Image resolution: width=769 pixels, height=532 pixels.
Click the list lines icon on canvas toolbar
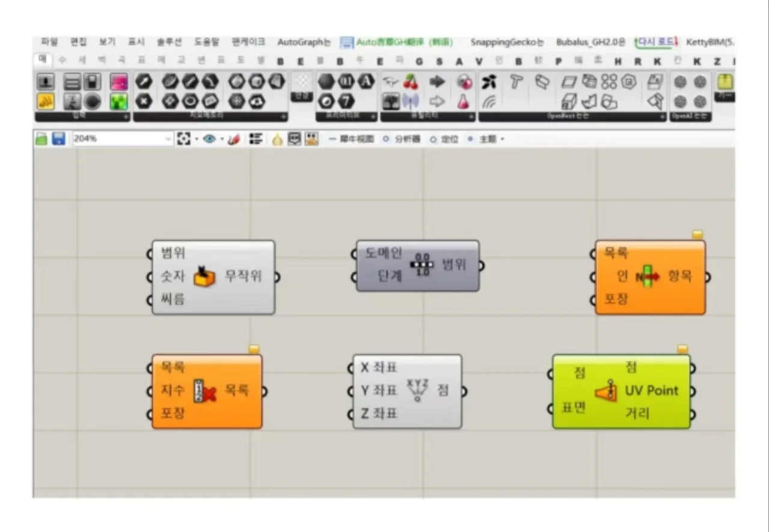pyautogui.click(x=256, y=139)
